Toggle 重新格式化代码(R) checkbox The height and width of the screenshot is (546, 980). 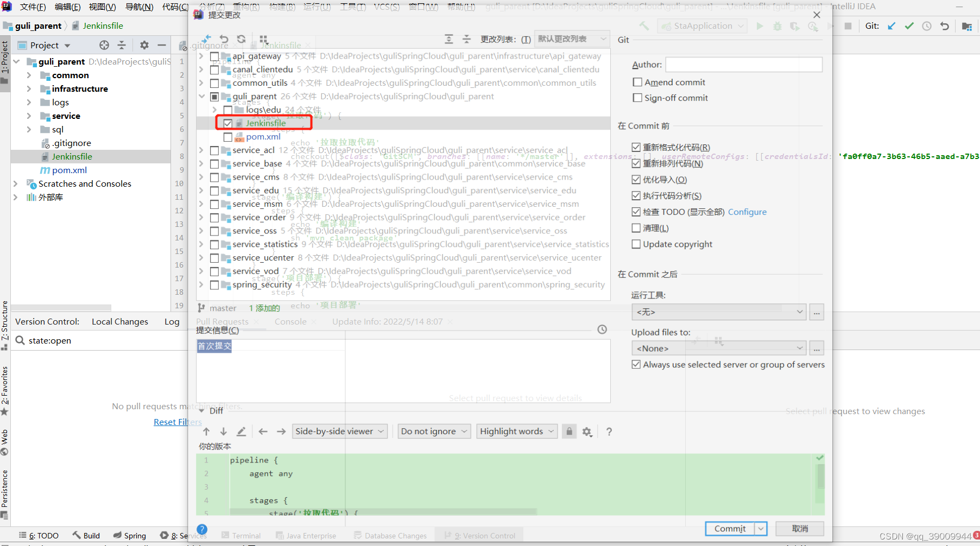[x=636, y=147]
